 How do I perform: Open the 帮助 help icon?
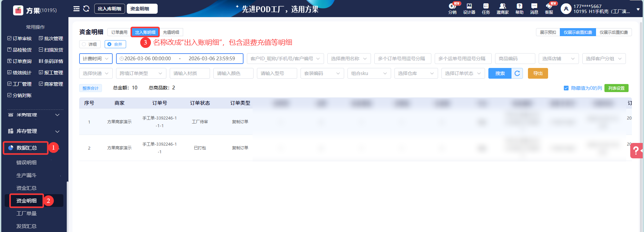pos(519,6)
